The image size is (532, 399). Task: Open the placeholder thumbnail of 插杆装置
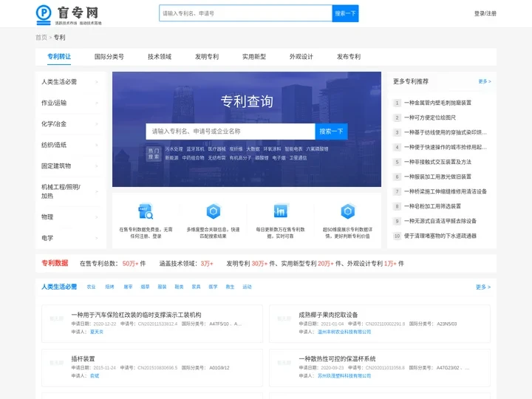pos(57,363)
